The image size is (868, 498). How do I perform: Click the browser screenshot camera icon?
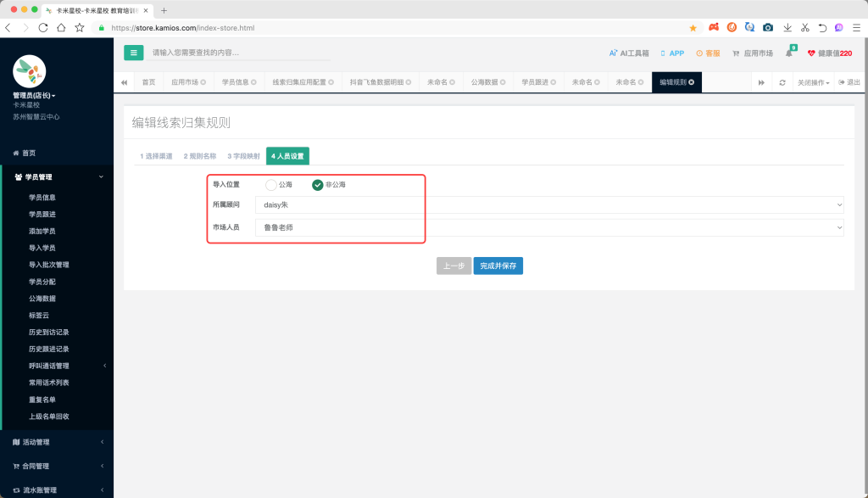(x=768, y=28)
